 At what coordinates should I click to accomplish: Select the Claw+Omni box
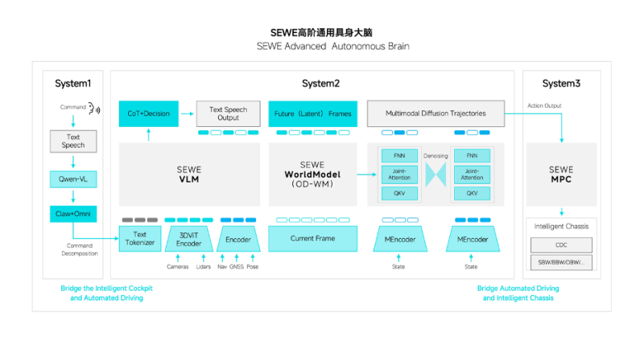(x=73, y=214)
